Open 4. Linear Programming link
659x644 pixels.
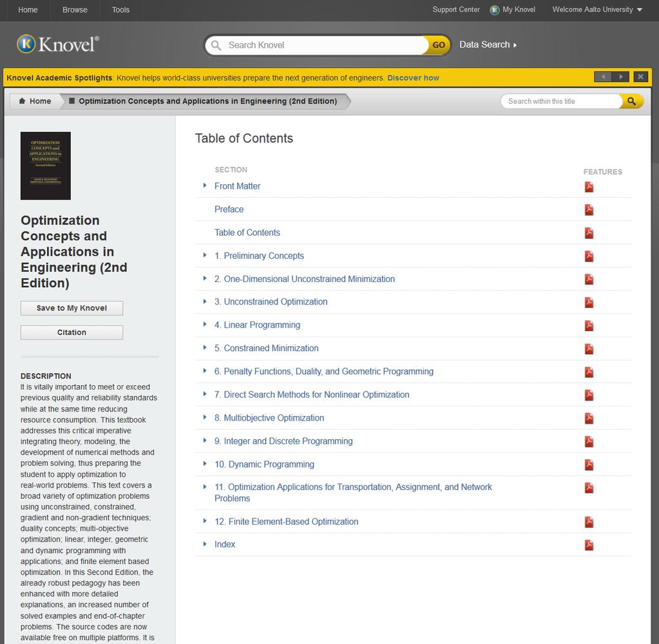[x=257, y=325]
